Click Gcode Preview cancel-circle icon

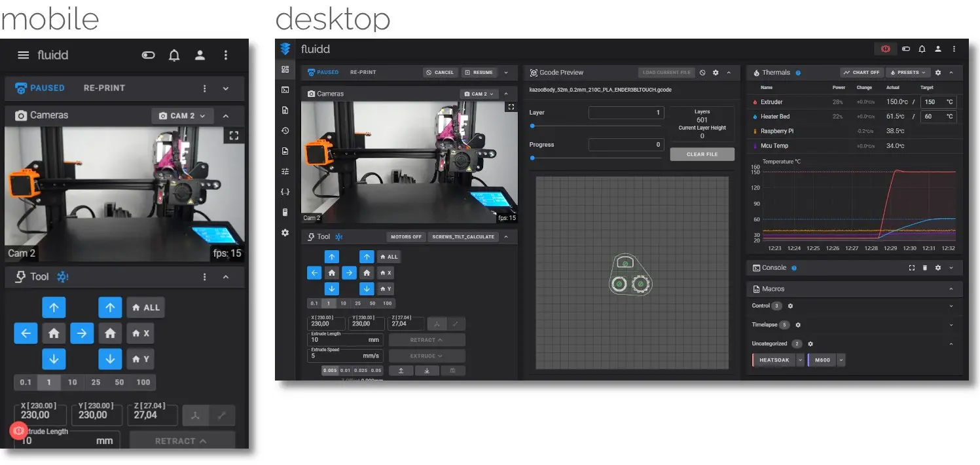pyautogui.click(x=702, y=73)
